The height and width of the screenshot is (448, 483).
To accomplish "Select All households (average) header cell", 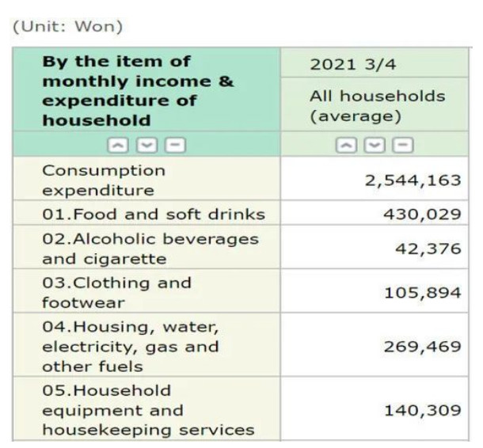I will pyautogui.click(x=375, y=104).
